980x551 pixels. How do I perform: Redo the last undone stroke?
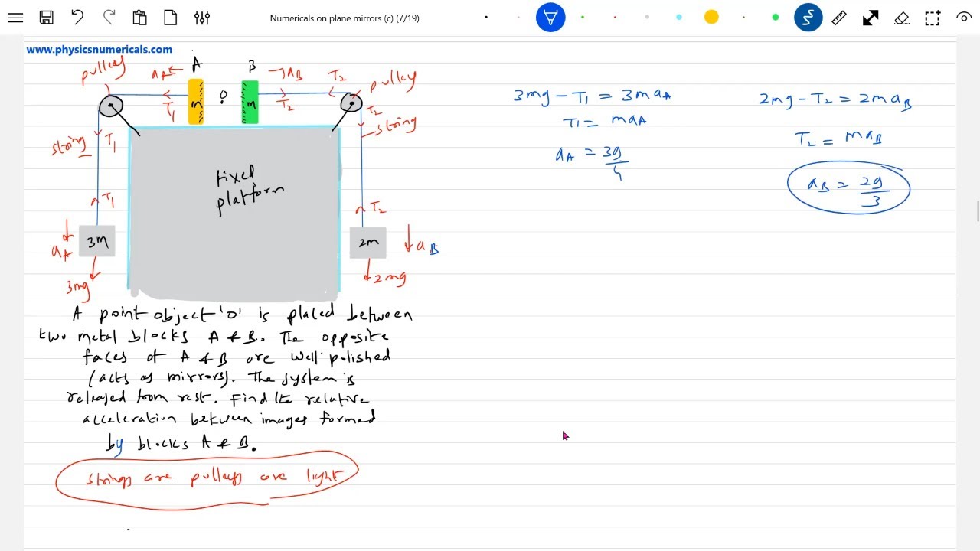(x=109, y=18)
